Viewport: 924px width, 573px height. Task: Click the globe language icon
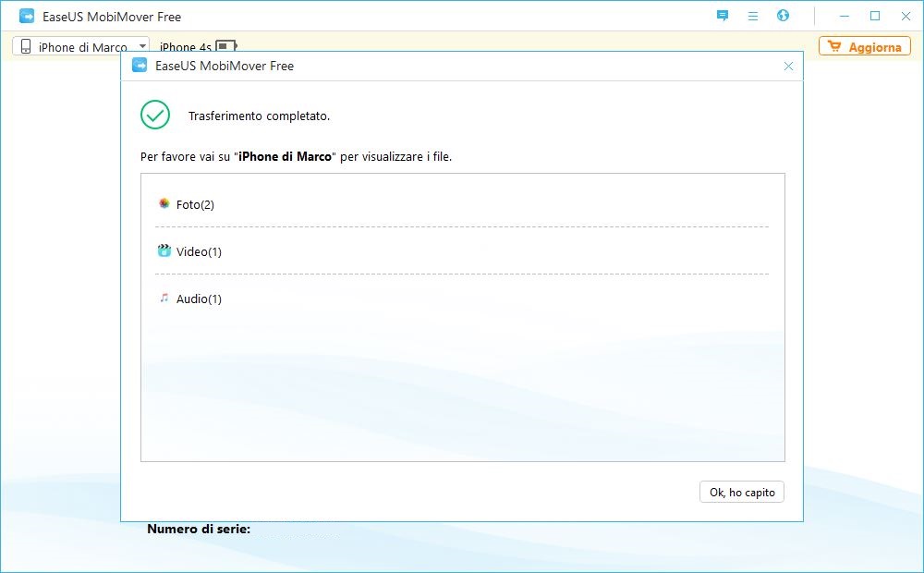click(784, 16)
